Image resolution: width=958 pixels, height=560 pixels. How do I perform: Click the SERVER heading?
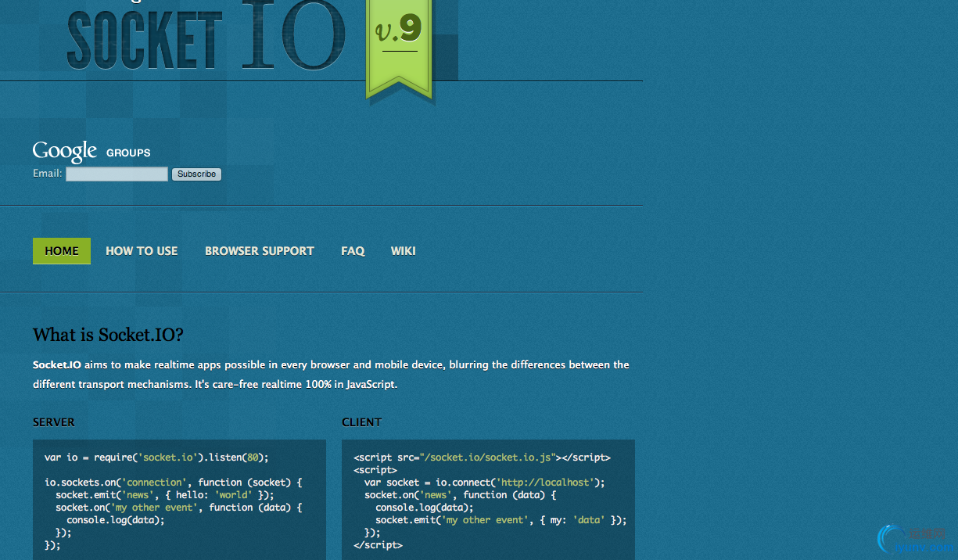click(54, 422)
